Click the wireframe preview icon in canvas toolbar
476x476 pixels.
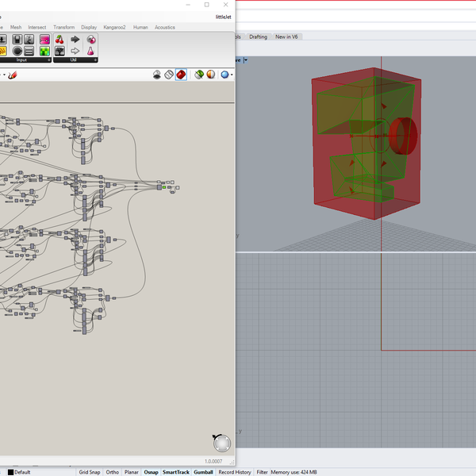[169, 75]
